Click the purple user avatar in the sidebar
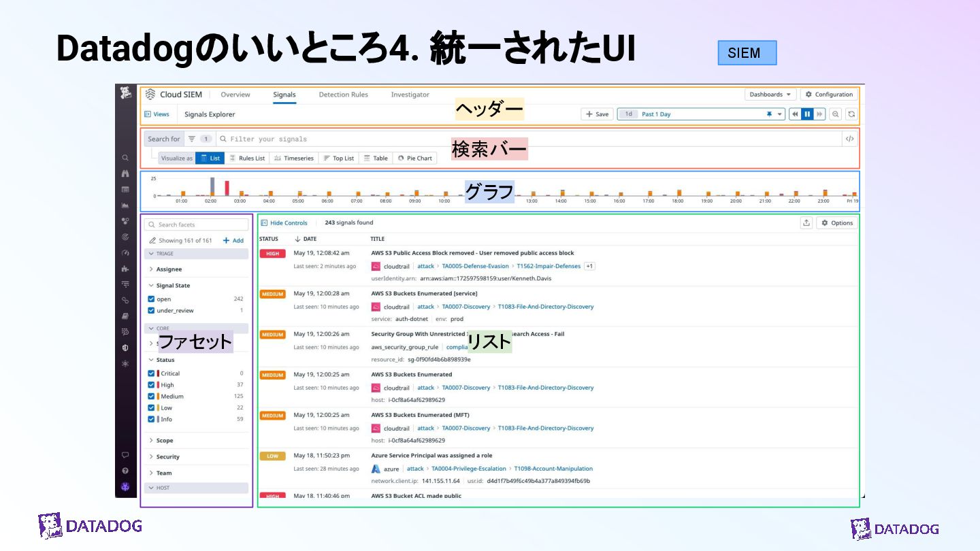 [x=125, y=486]
